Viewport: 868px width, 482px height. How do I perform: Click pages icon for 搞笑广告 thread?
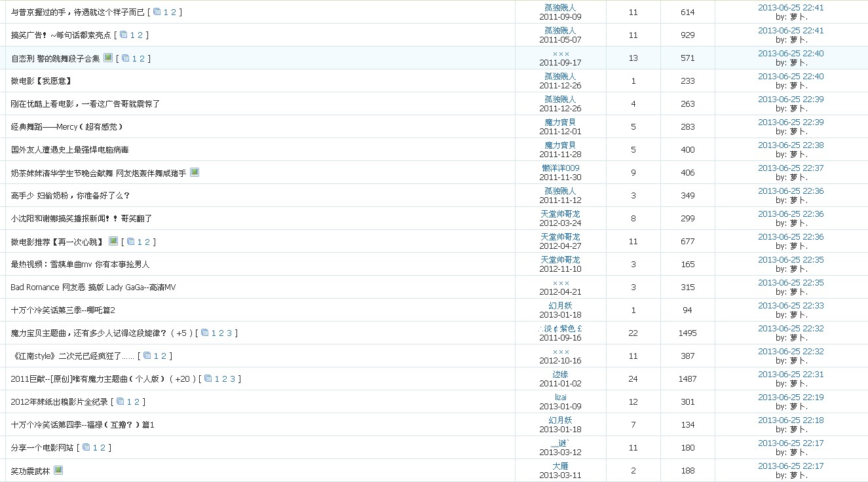coord(124,35)
